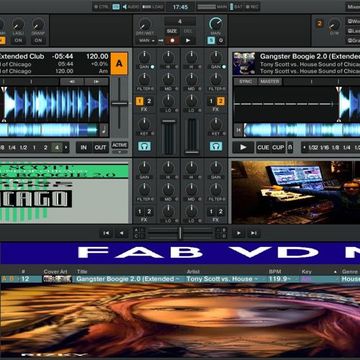The image size is (360, 360).
Task: Click Gangster Boogie cover art on deck B
Action: [x=244, y=63]
